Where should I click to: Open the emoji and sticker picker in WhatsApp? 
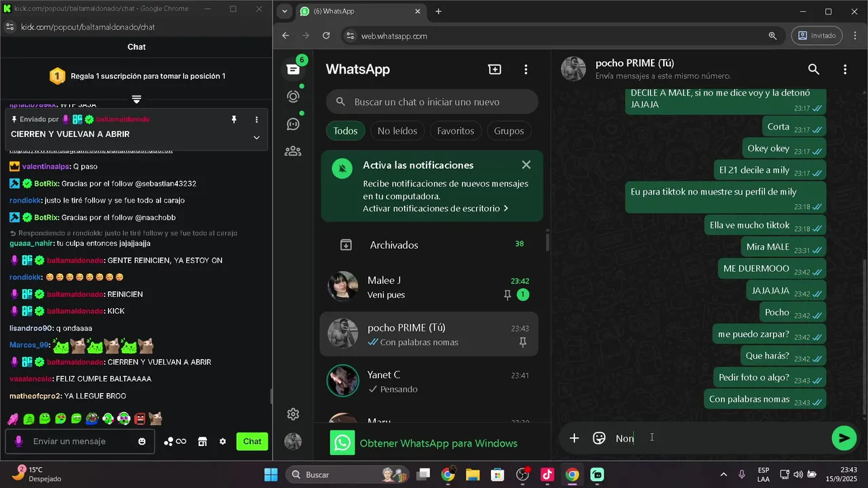pos(599,438)
